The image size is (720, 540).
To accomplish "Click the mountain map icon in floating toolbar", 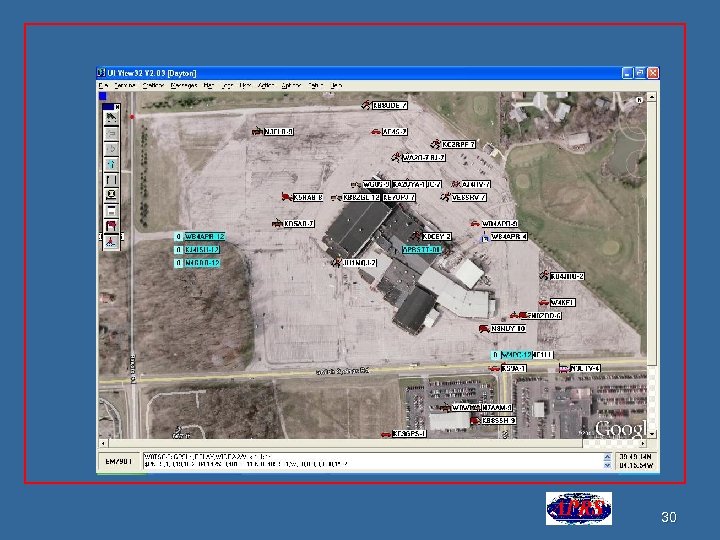I will point(111,118).
